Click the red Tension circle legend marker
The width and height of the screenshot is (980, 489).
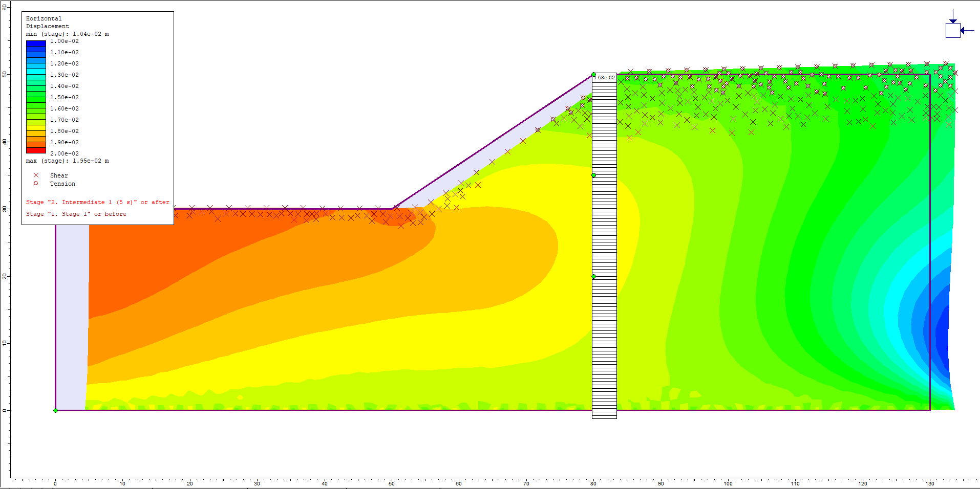pos(36,184)
